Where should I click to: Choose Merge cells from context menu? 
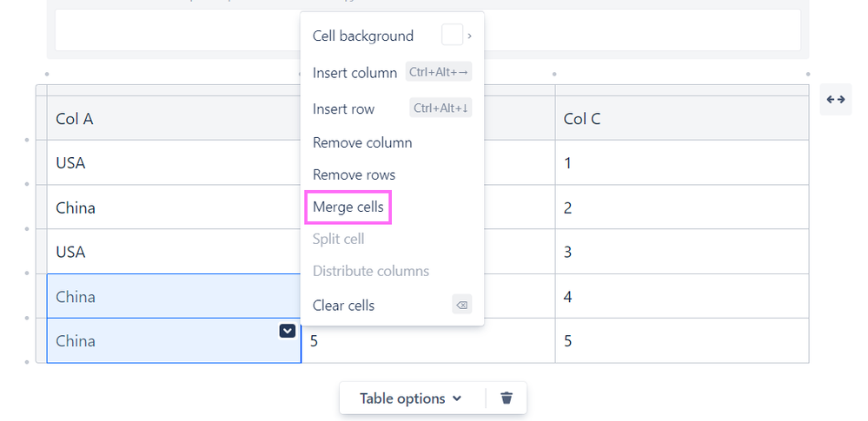(x=348, y=207)
